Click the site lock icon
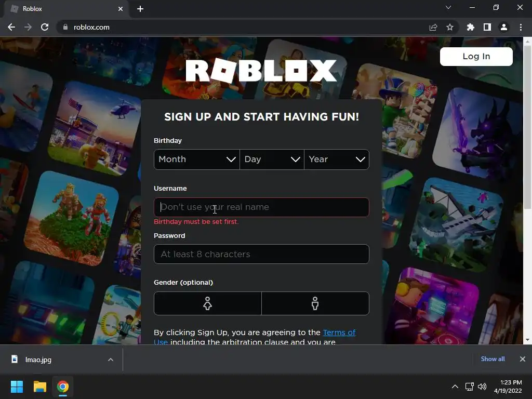The image size is (532, 399). (65, 27)
